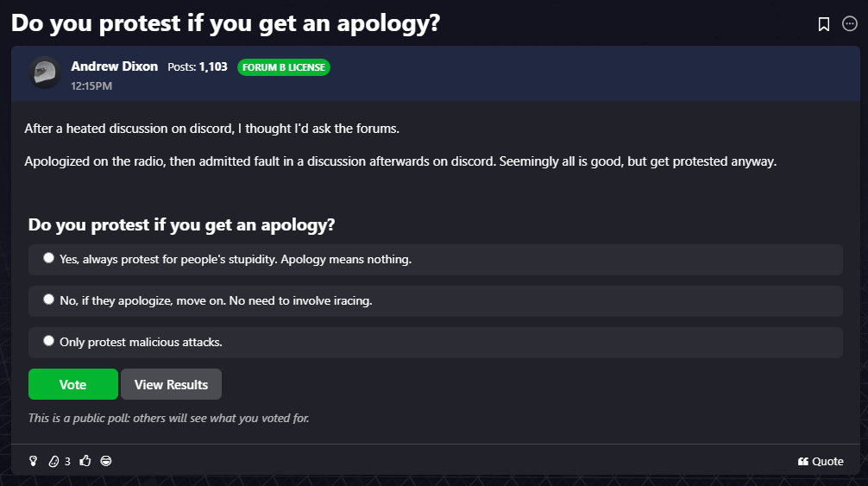Screen dimensions: 868x486
Task: Quote Andrew Dixon's post
Action: pyautogui.click(x=821, y=461)
